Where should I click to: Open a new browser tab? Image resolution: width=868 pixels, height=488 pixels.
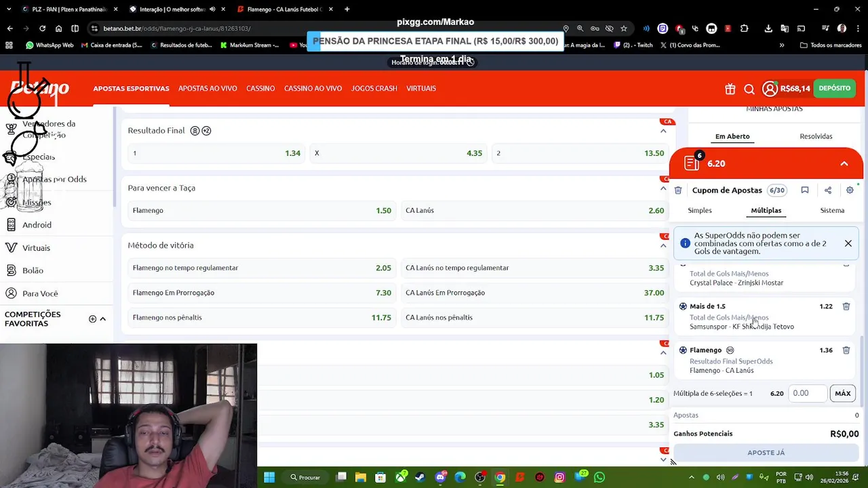(347, 9)
